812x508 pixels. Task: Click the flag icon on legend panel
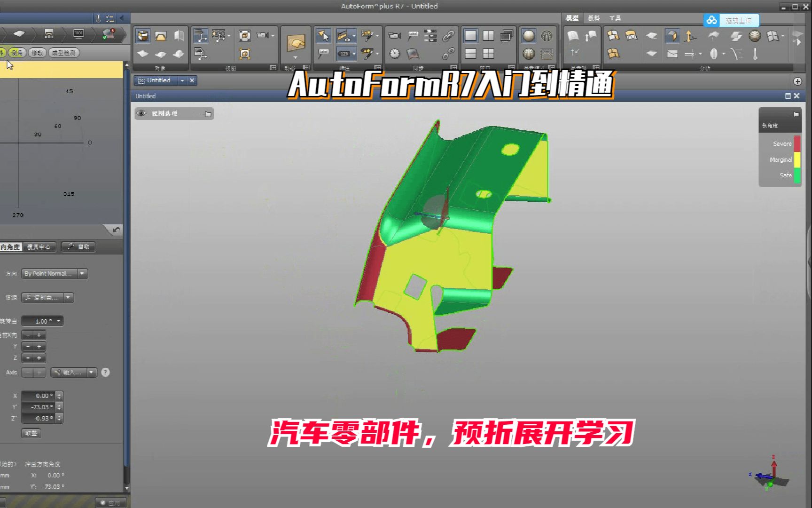pyautogui.click(x=796, y=114)
